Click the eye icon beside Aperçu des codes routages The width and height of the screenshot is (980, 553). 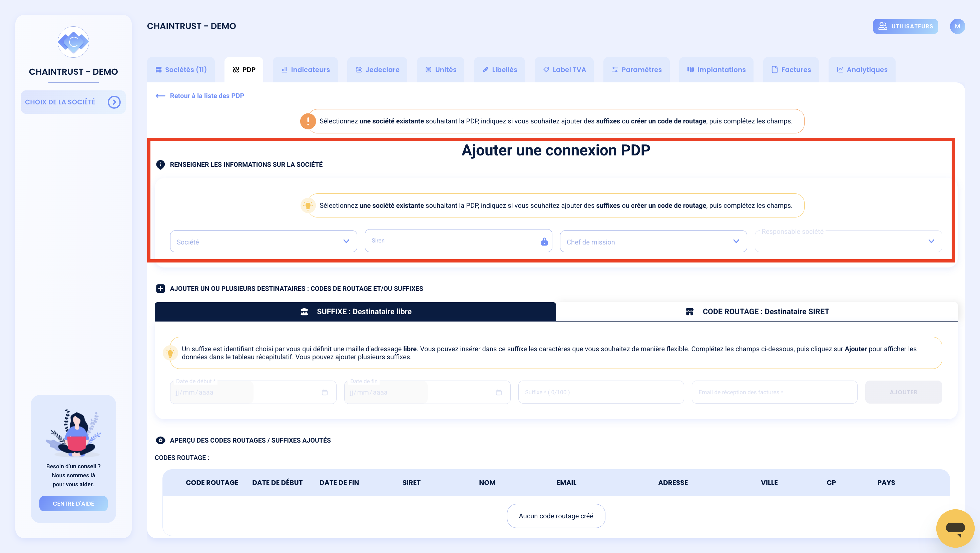point(160,440)
